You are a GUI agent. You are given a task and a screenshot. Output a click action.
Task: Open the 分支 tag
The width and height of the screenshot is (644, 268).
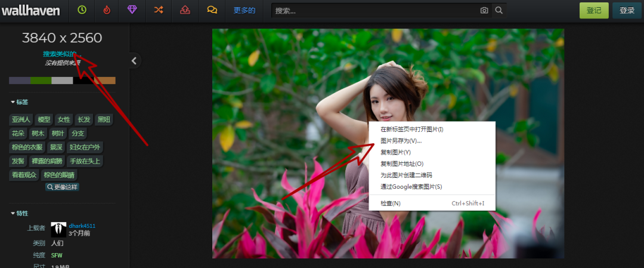pos(78,134)
